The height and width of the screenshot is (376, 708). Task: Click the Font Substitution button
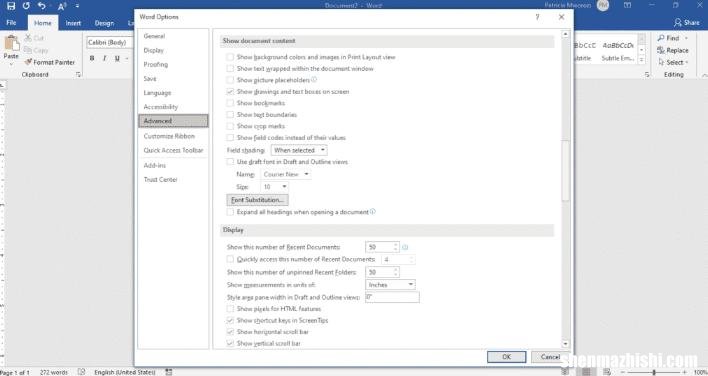click(x=257, y=200)
